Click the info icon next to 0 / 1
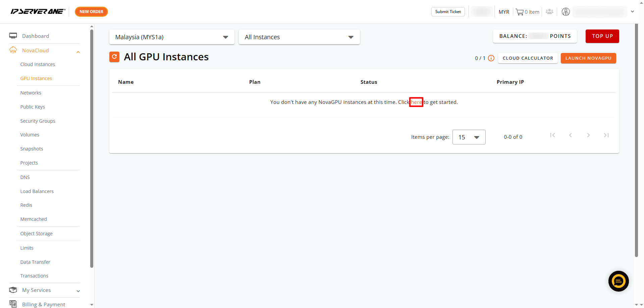This screenshot has height=308, width=644. pyautogui.click(x=491, y=58)
